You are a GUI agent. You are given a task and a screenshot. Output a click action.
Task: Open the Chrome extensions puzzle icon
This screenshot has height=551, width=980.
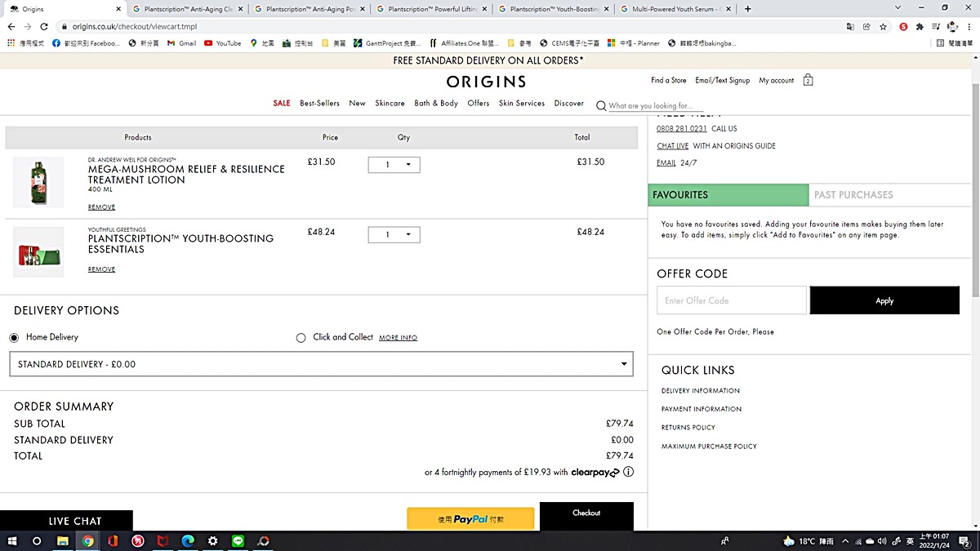coord(920,26)
